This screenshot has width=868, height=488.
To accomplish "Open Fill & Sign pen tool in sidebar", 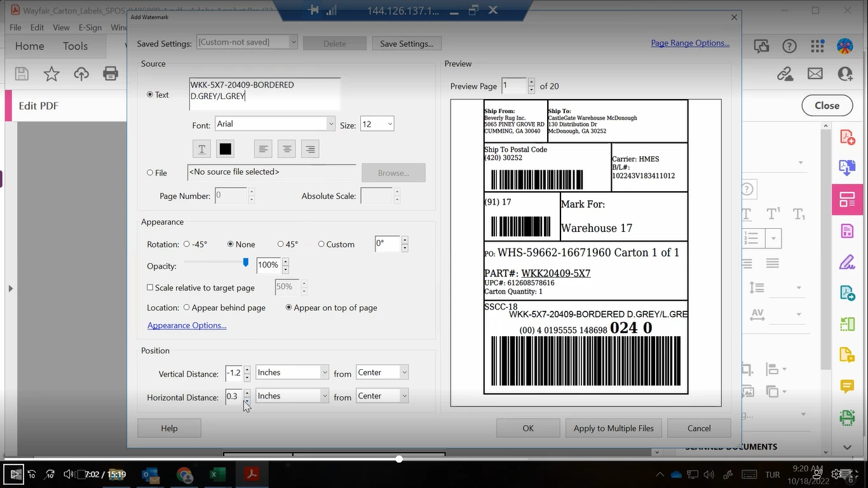I will pos(847,262).
